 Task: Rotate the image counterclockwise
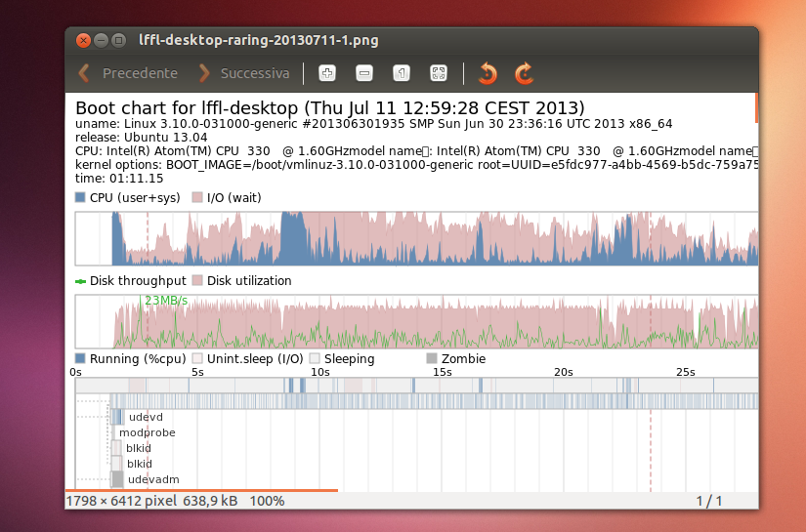pyautogui.click(x=488, y=73)
